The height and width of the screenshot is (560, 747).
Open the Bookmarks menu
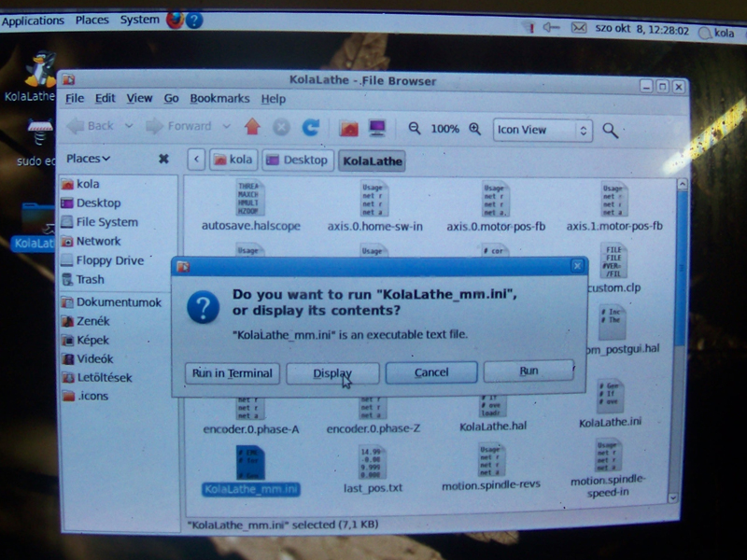pyautogui.click(x=219, y=99)
